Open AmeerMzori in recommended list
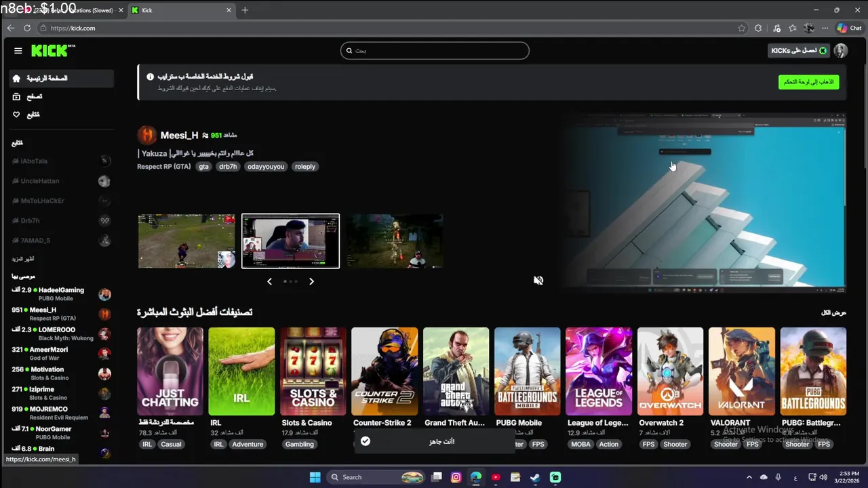 [x=61, y=353]
